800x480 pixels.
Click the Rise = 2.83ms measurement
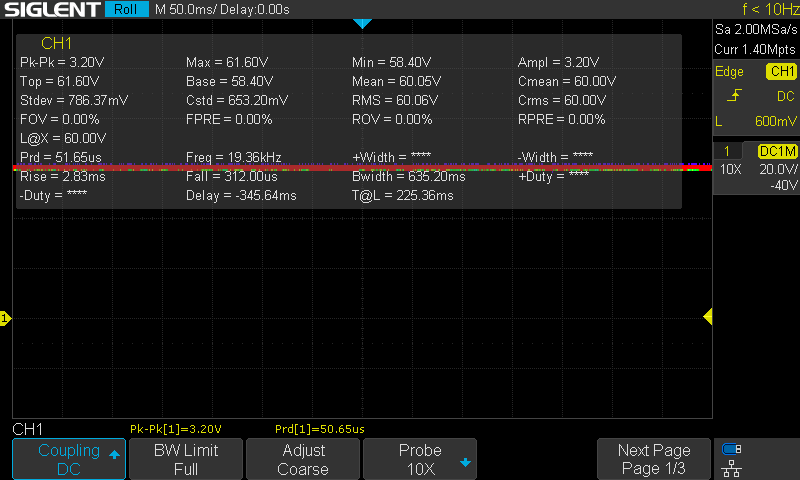pos(63,176)
